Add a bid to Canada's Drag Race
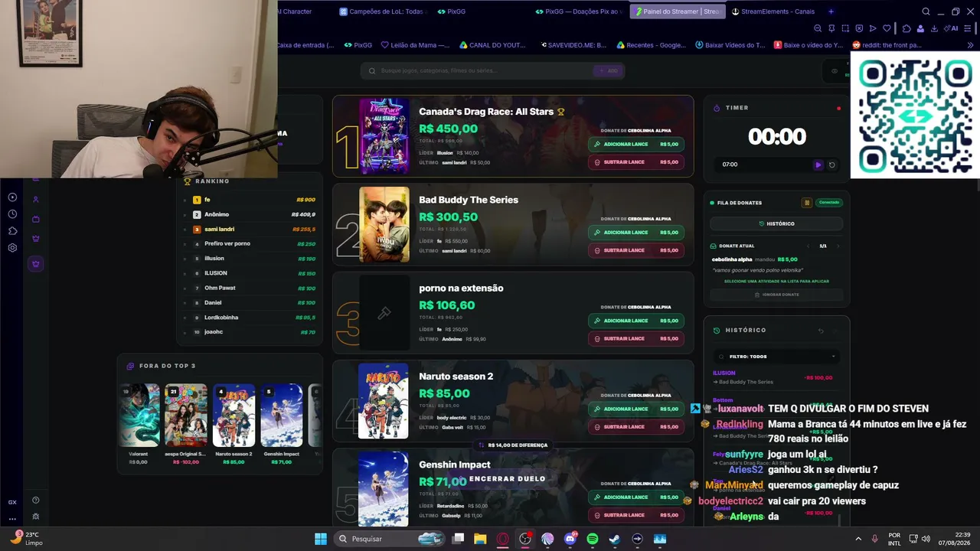Screen dimensions: 980x551 (x=636, y=144)
